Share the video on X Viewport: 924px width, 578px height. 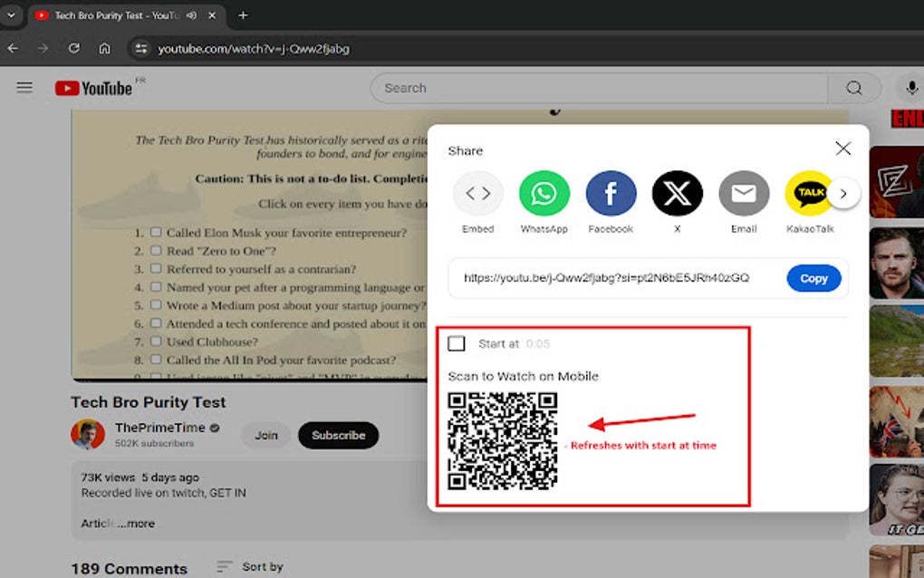point(677,193)
